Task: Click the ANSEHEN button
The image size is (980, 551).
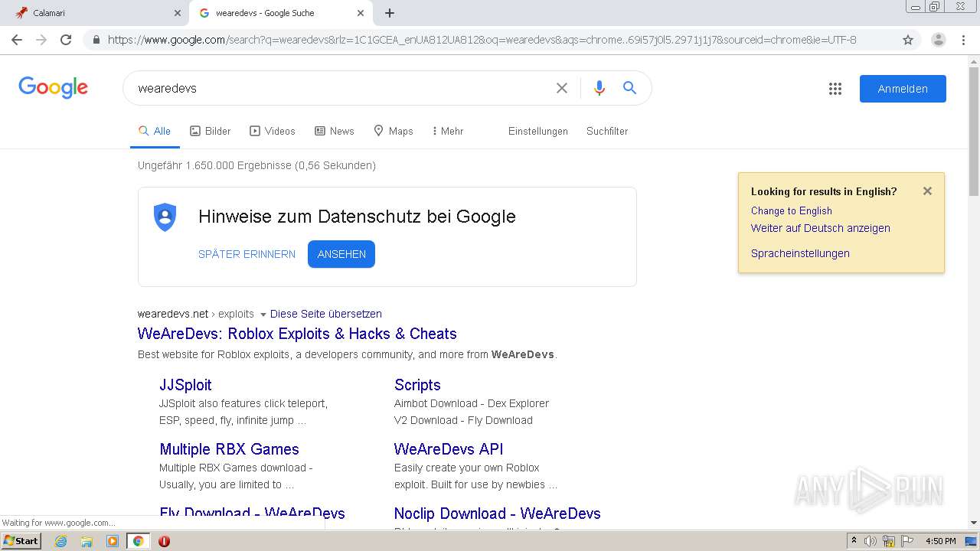Action: point(341,254)
